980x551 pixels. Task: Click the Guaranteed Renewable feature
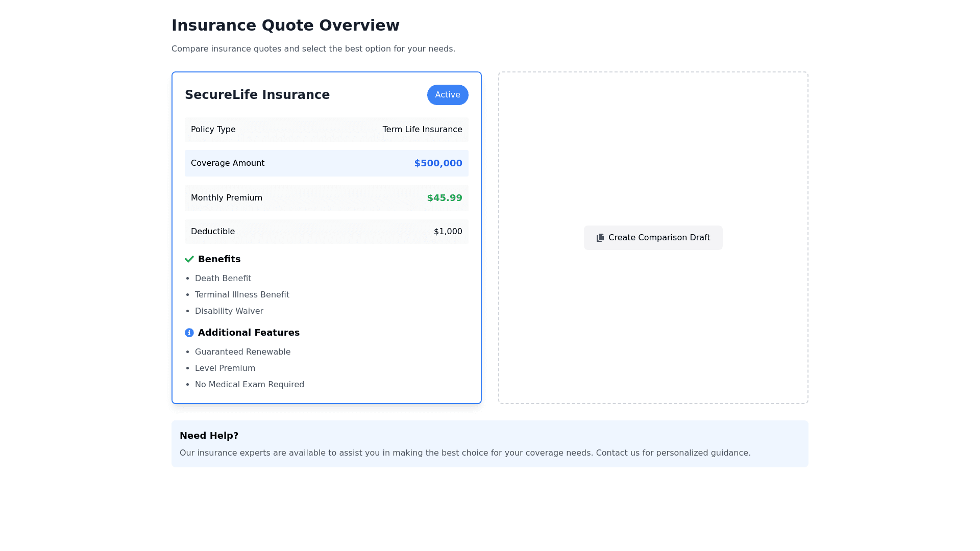(242, 352)
